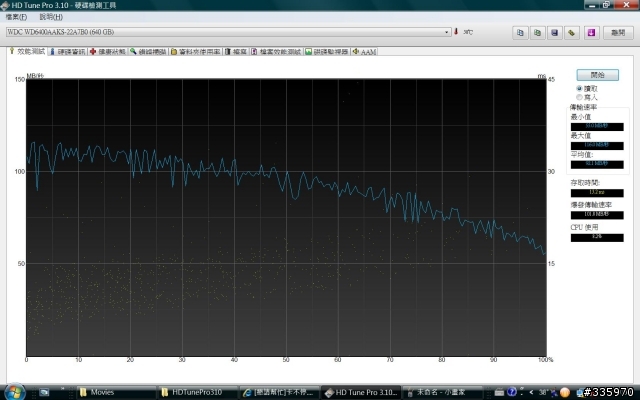Open the Folder Usage tab with the folder icon

pos(195,52)
